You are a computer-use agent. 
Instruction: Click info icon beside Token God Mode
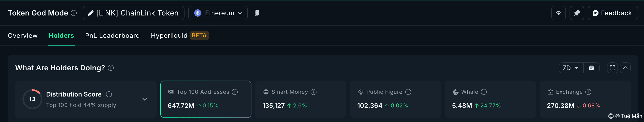click(x=74, y=13)
